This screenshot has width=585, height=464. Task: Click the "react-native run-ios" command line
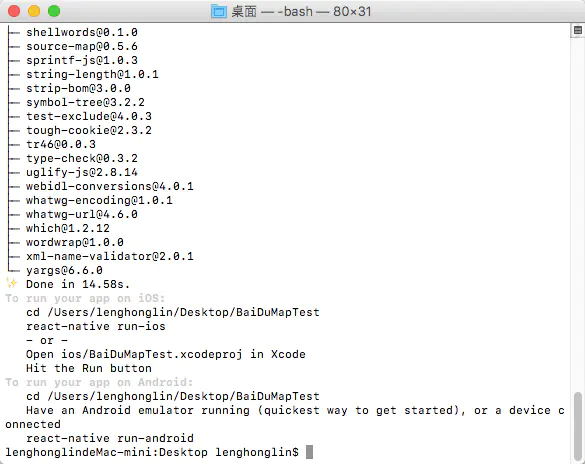[96, 326]
